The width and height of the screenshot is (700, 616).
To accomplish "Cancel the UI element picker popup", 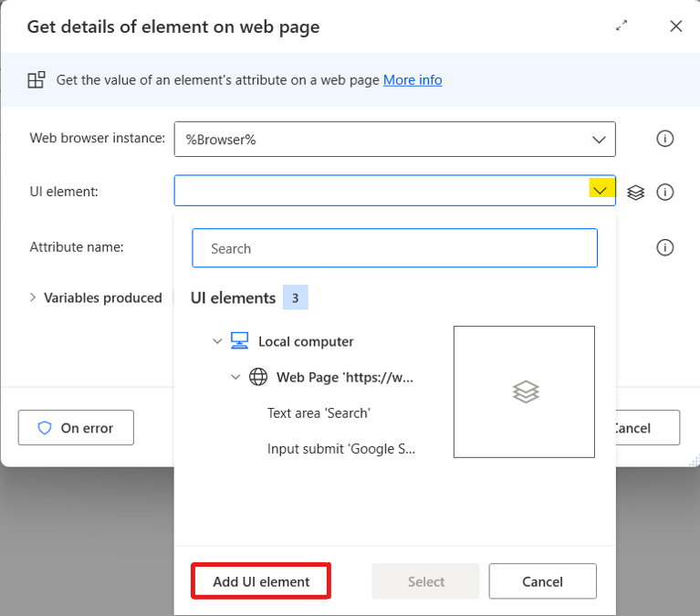I will click(542, 581).
